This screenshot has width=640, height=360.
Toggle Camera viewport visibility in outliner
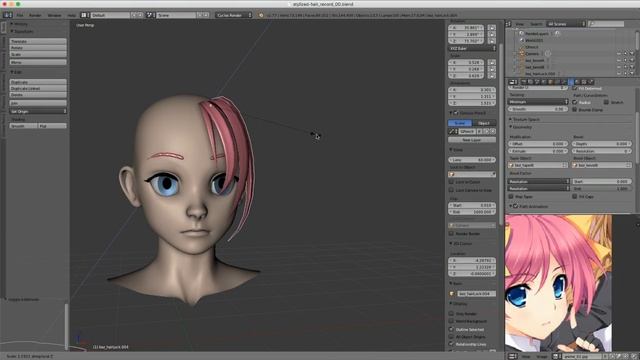coord(619,53)
